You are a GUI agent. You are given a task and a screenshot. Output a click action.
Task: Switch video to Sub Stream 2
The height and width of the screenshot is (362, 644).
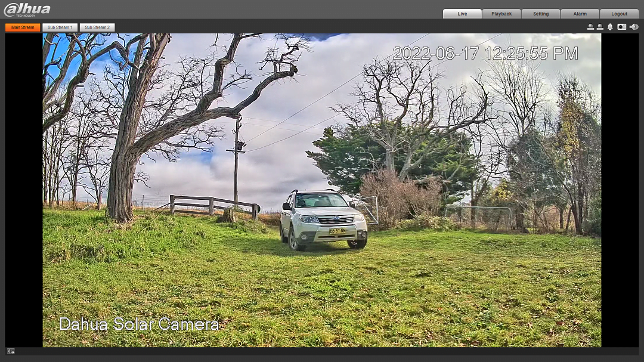point(97,27)
